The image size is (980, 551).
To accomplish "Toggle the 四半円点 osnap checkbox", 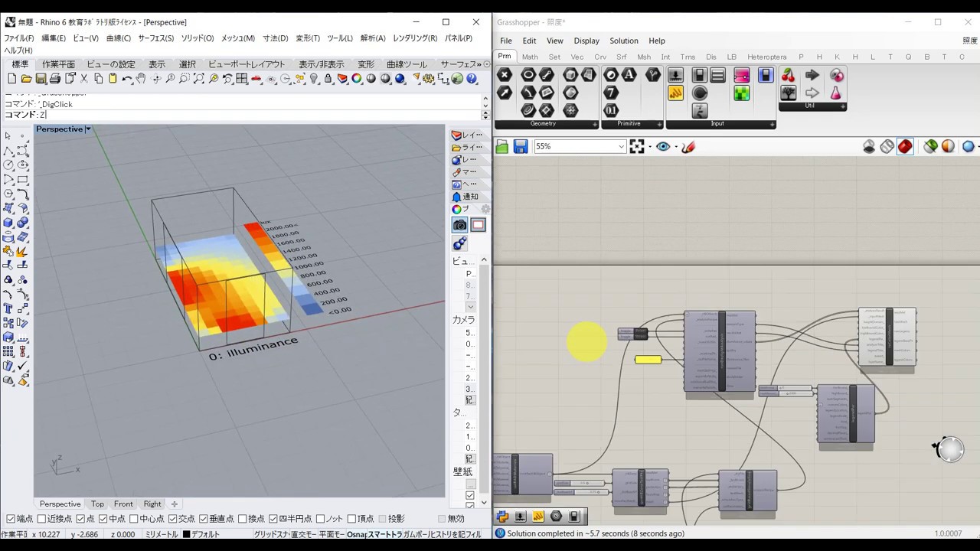I will (273, 519).
